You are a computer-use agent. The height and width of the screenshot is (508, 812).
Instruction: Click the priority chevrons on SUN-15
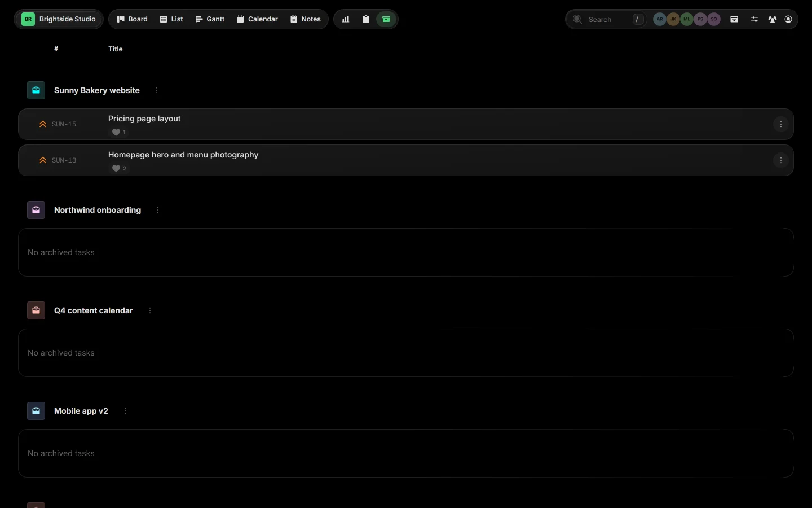(x=42, y=124)
